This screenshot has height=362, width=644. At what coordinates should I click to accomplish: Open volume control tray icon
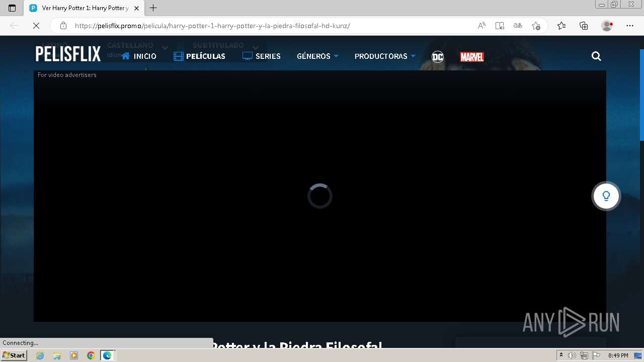tap(572, 355)
